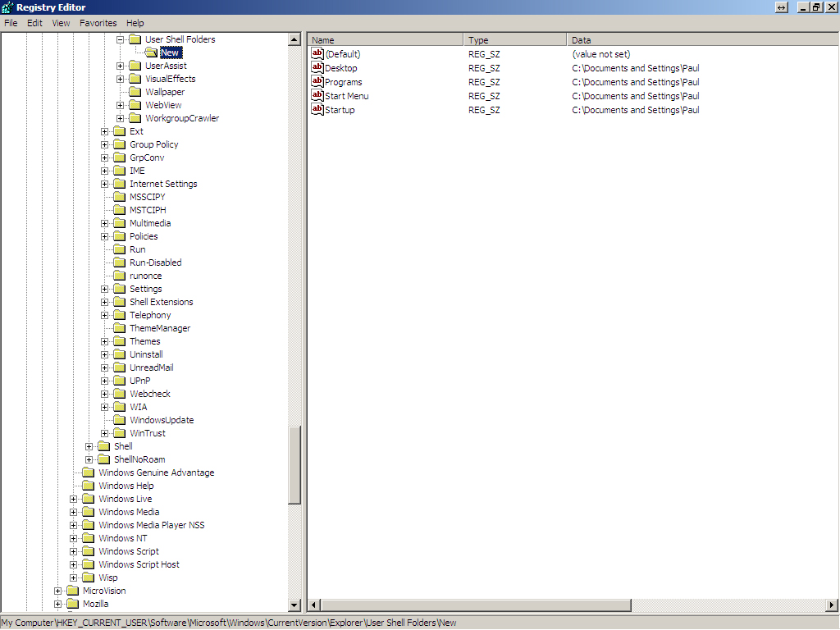Click the Wallpaper key folder icon

pos(135,92)
